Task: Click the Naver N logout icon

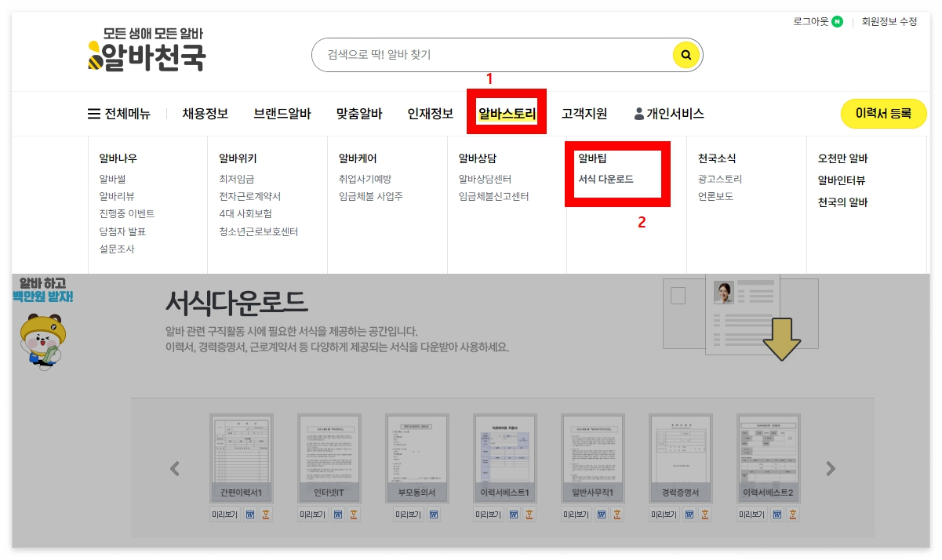Action: coord(838,22)
